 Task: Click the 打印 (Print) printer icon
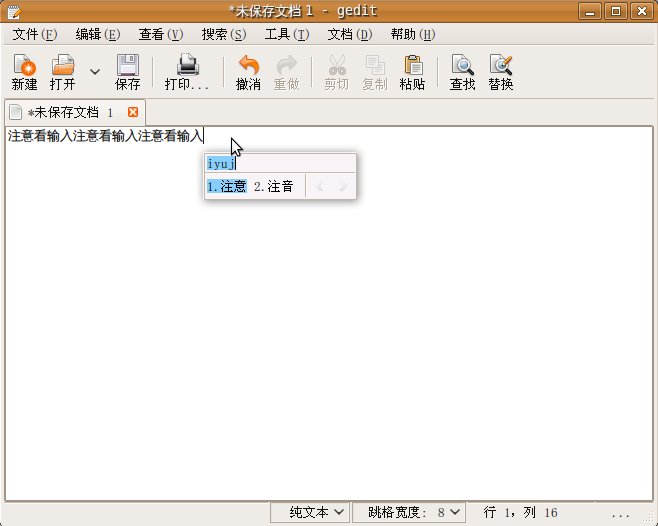(187, 66)
